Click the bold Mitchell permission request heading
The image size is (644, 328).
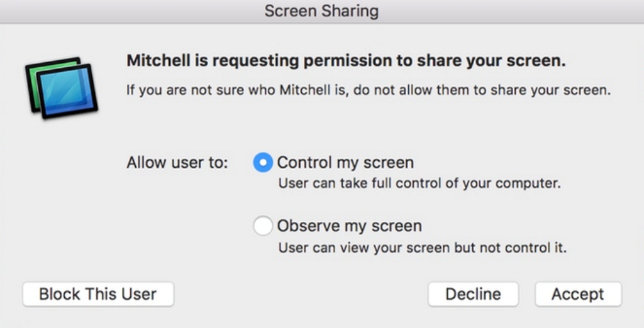click(x=346, y=61)
